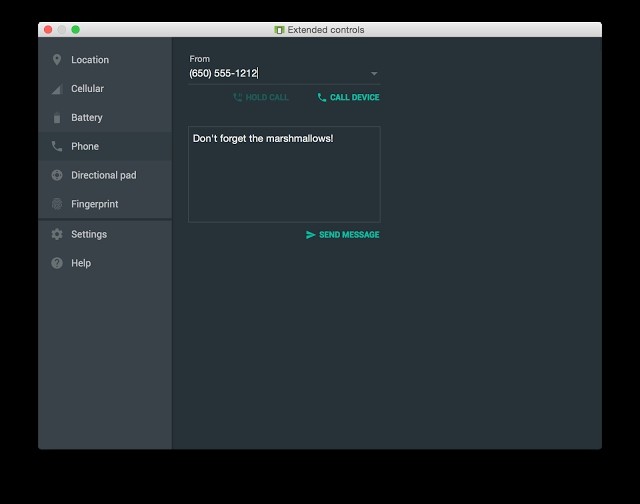Click into the From number field
640x504 pixels.
point(278,73)
